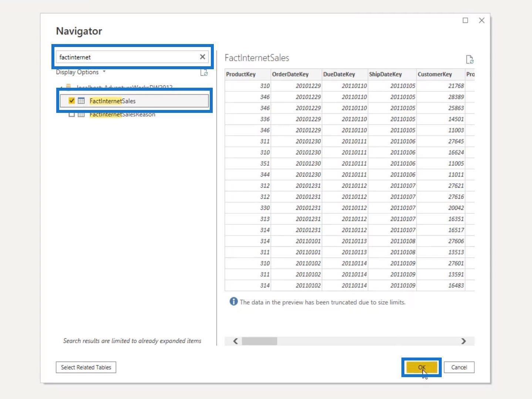The image size is (532, 399).
Task: Click CustomerKey cell 13591
Action: 441,274
